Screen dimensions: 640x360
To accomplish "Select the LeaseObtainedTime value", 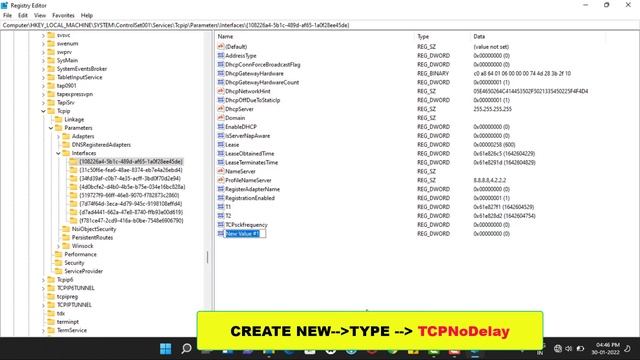I will tap(249, 153).
